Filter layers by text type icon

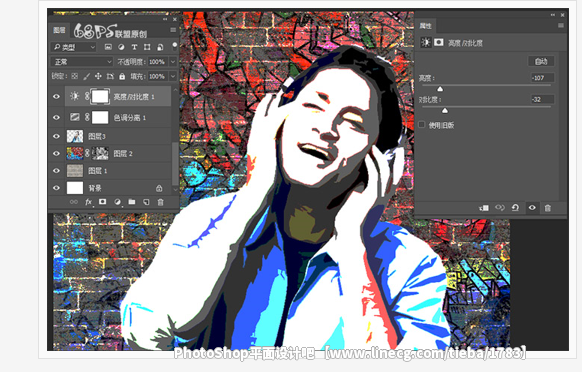click(x=134, y=47)
